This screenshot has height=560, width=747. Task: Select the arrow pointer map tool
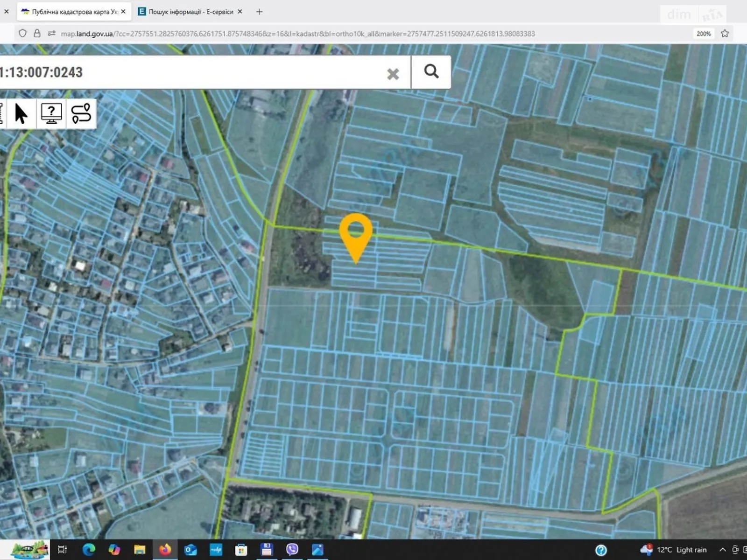pos(21,114)
